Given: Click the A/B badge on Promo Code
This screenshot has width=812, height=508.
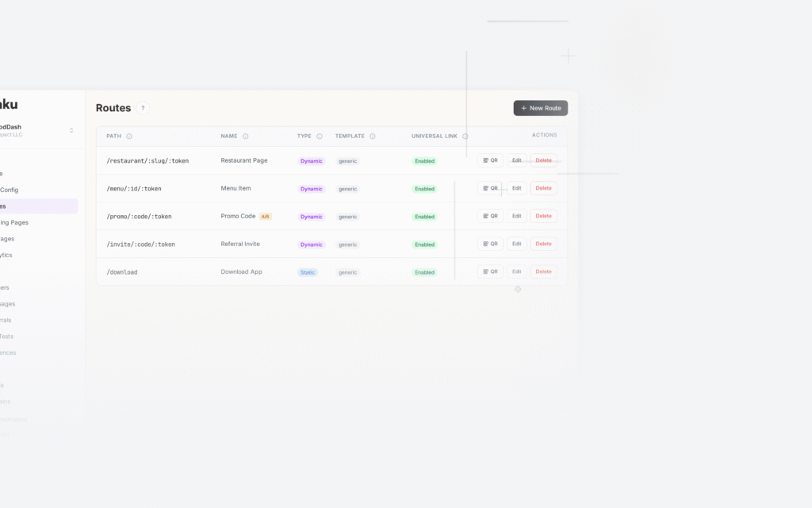Looking at the screenshot, I should coord(265,216).
